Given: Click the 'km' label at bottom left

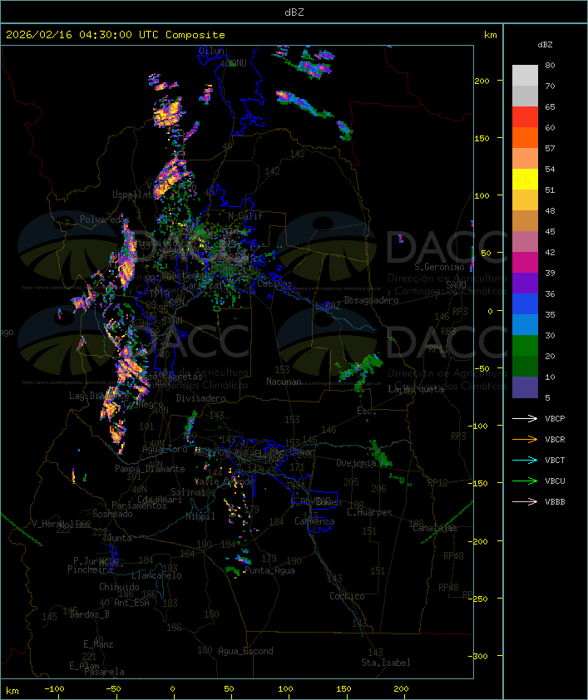Looking at the screenshot, I should [12, 691].
